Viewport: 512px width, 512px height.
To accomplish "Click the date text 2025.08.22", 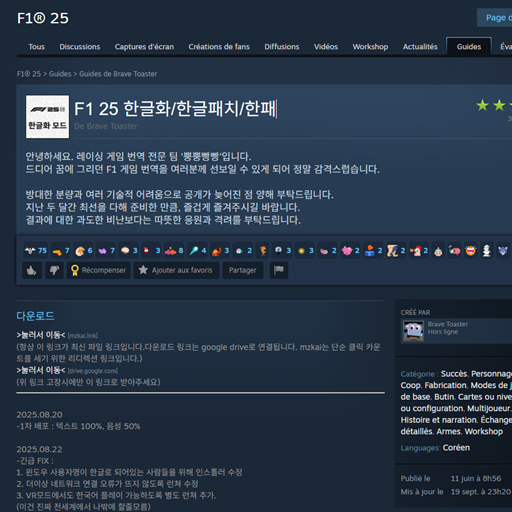I will (39, 449).
